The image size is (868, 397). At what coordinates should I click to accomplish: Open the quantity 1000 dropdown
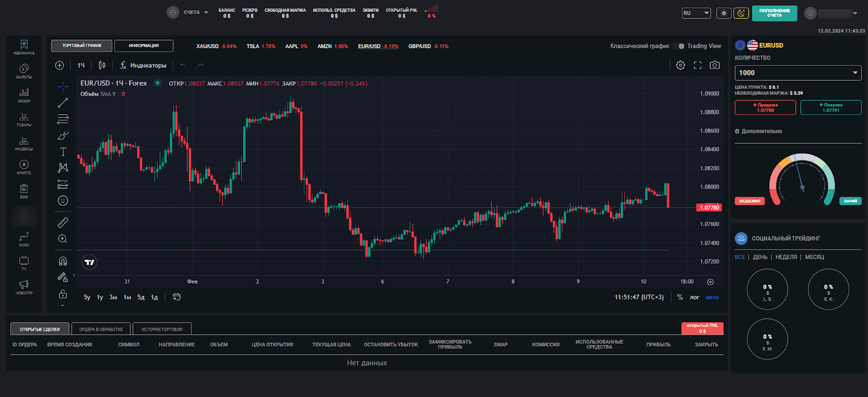pos(797,73)
